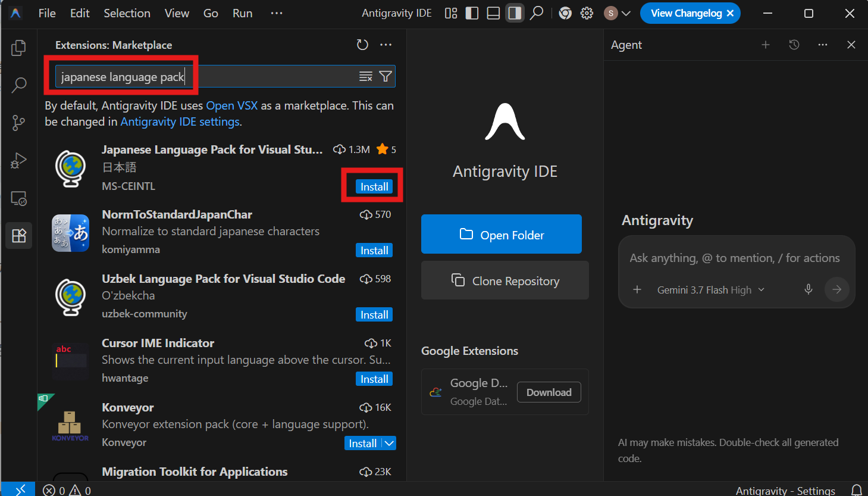
Task: Click the title bar search magnifier icon
Action: pyautogui.click(x=537, y=13)
